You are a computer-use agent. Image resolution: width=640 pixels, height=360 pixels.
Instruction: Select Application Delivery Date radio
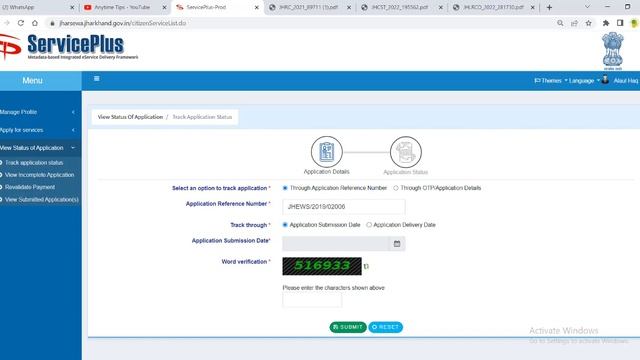pos(369,225)
